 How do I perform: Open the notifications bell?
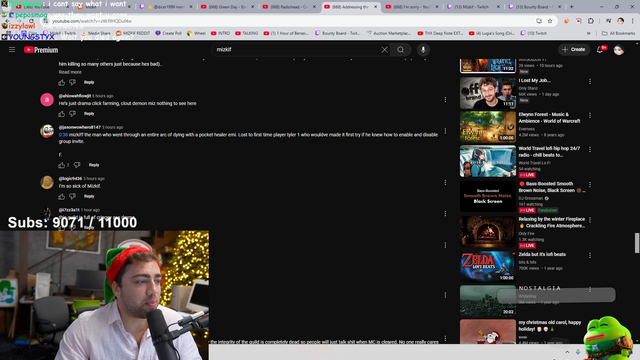click(600, 49)
